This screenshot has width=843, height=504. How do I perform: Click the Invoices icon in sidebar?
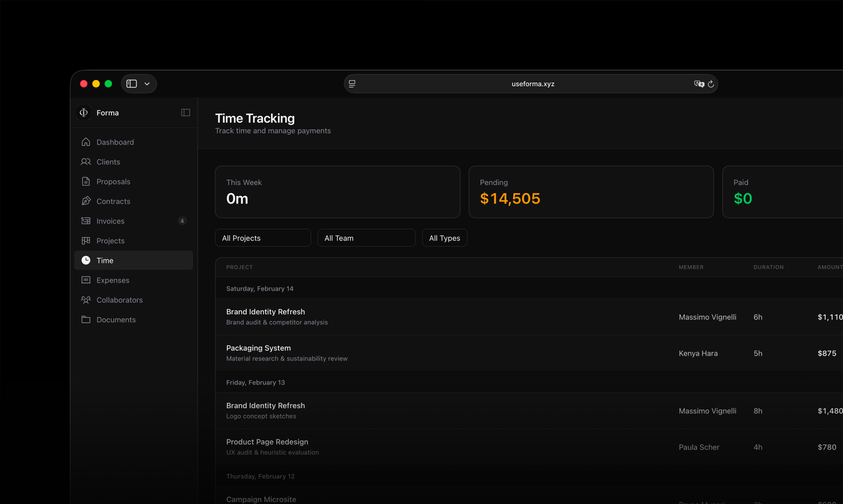click(86, 221)
